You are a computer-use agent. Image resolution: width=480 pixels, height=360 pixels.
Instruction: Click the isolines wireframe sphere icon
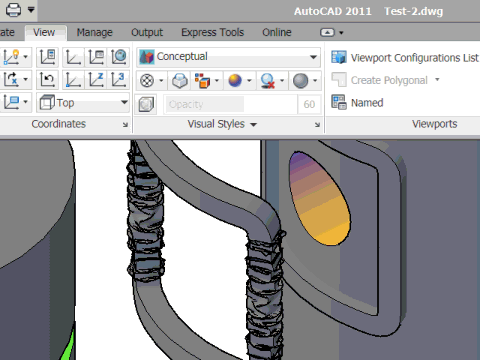pos(147,81)
